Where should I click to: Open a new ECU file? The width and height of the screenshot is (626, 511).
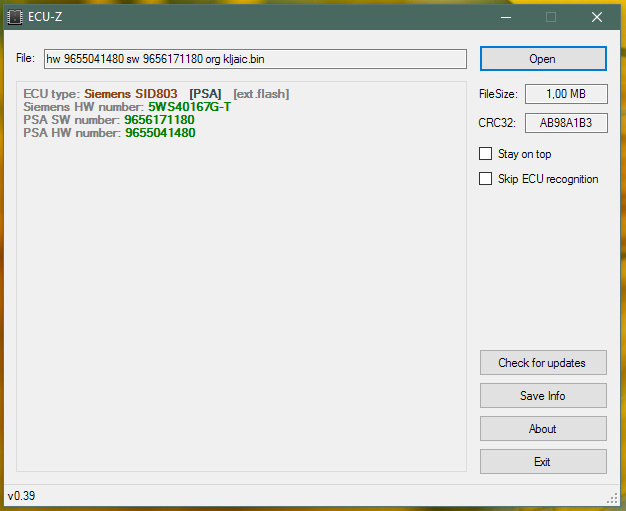(x=543, y=59)
